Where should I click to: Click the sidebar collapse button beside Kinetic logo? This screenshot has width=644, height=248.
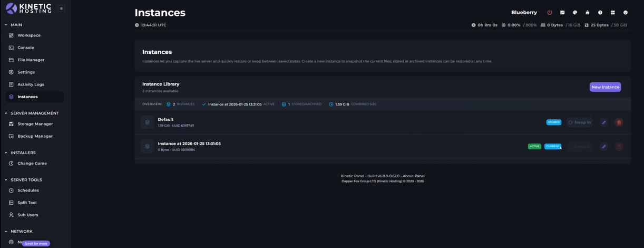coord(61,8)
